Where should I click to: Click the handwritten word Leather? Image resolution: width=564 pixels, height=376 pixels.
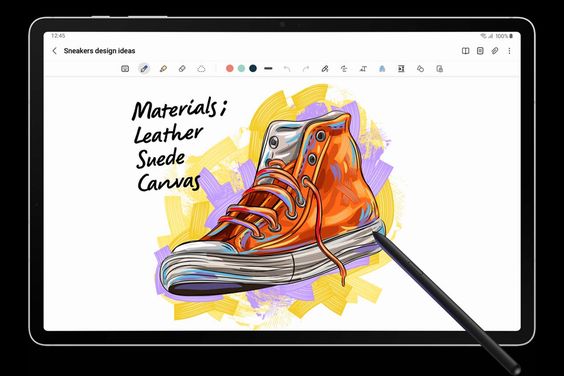coord(168,133)
